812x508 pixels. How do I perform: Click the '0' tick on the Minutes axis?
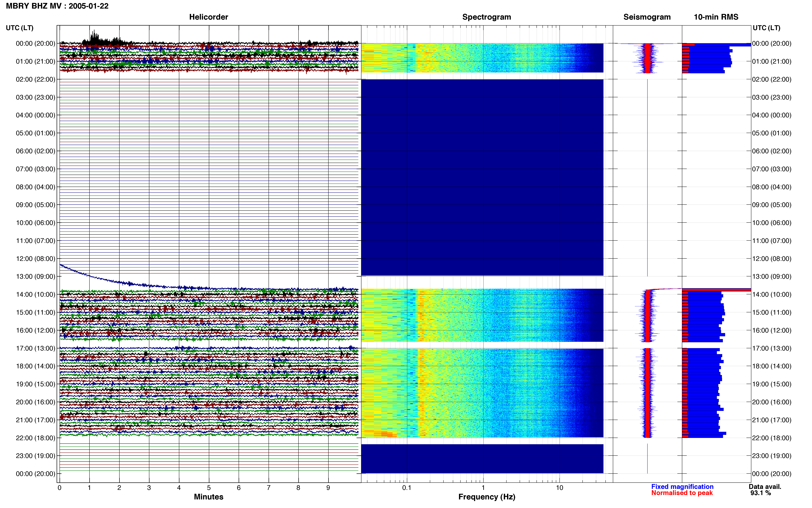tap(59, 487)
